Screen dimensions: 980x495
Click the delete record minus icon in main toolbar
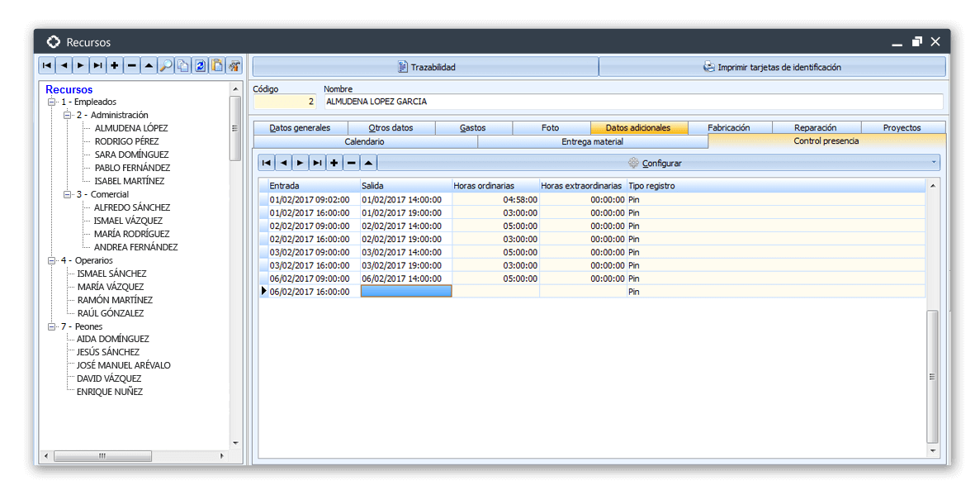click(131, 66)
